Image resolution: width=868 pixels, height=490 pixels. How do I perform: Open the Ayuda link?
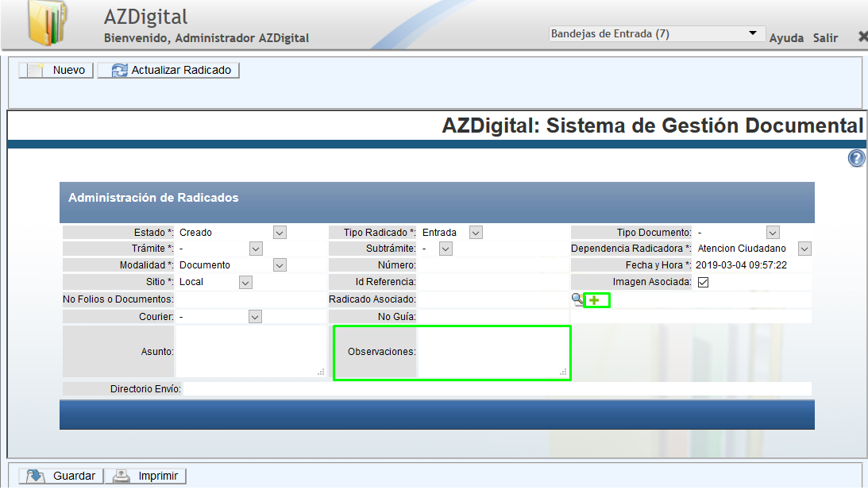[786, 38]
